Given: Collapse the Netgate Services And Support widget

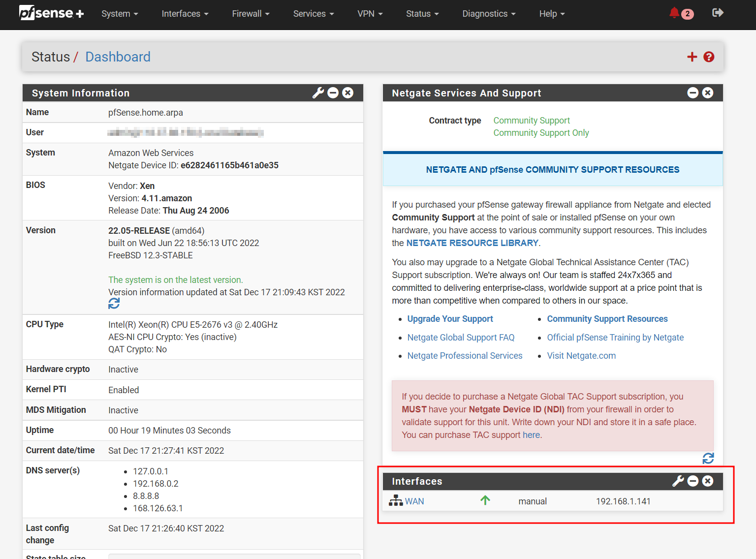Looking at the screenshot, I should click(x=693, y=93).
